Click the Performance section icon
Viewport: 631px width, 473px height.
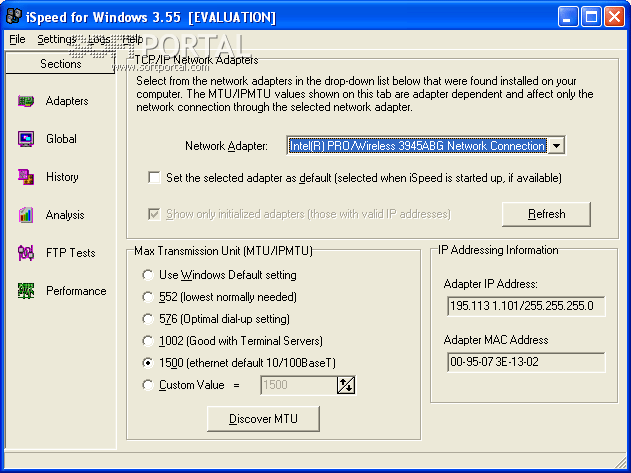(x=26, y=291)
